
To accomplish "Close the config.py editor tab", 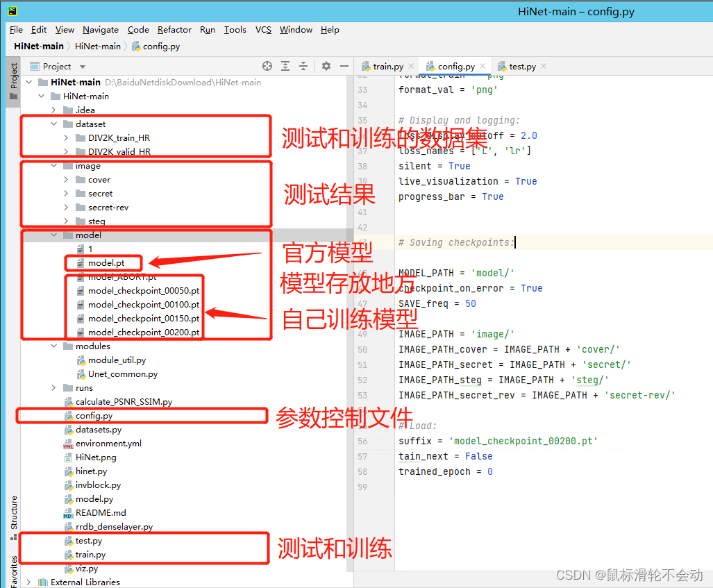I will (483, 67).
